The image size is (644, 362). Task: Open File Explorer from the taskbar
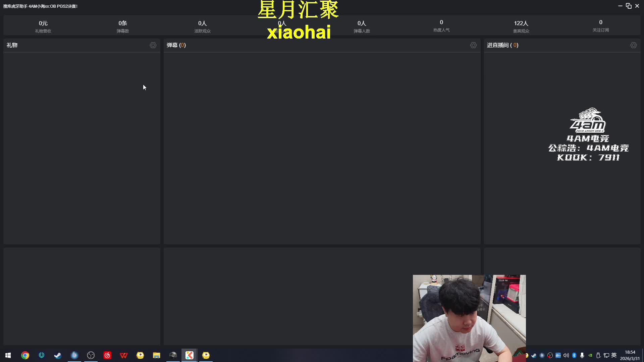click(157, 355)
